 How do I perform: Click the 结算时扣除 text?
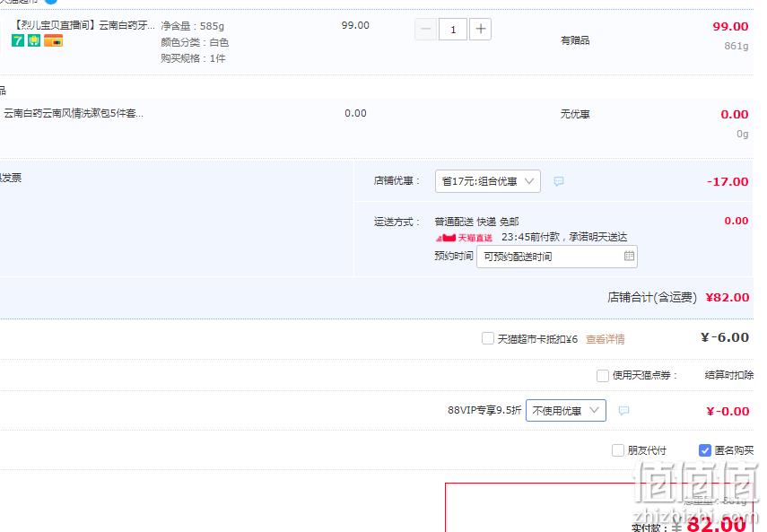click(x=728, y=375)
